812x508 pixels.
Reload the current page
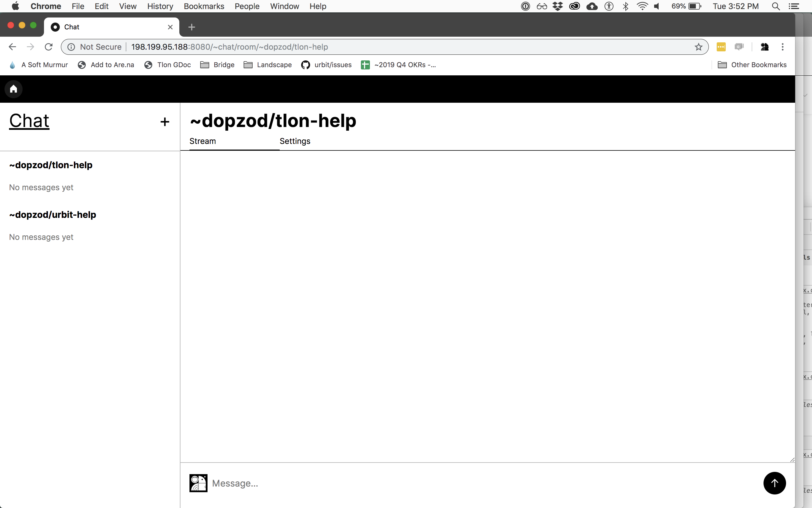49,47
